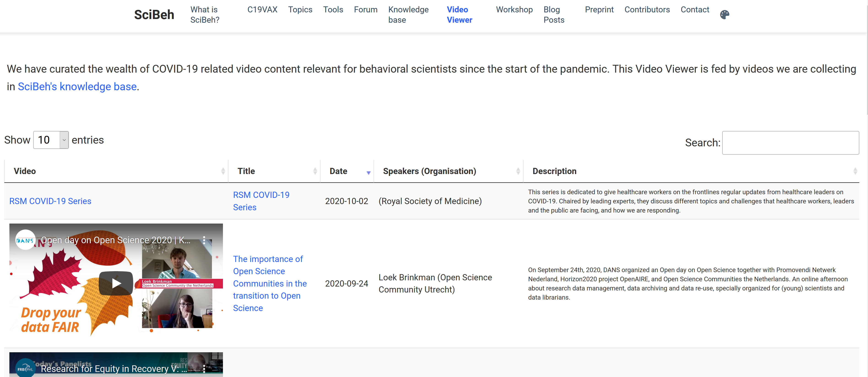Image resolution: width=868 pixels, height=377 pixels.
Task: Open the C19VAX page
Action: pos(262,10)
